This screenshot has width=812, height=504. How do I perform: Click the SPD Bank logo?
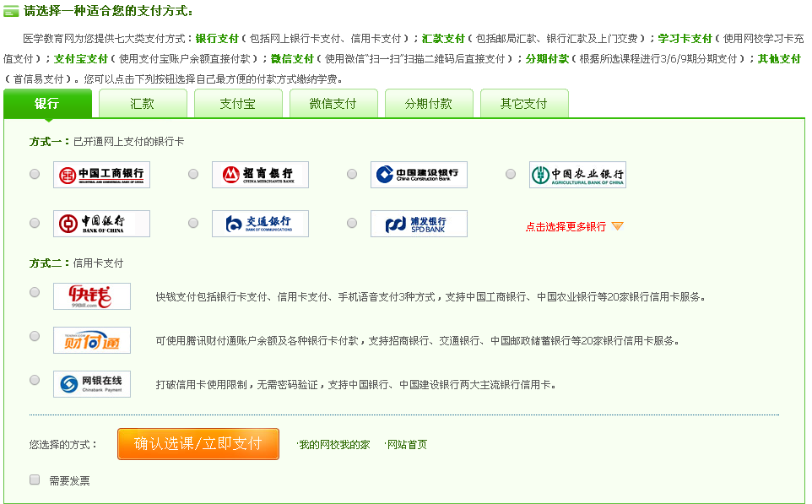coord(419,224)
